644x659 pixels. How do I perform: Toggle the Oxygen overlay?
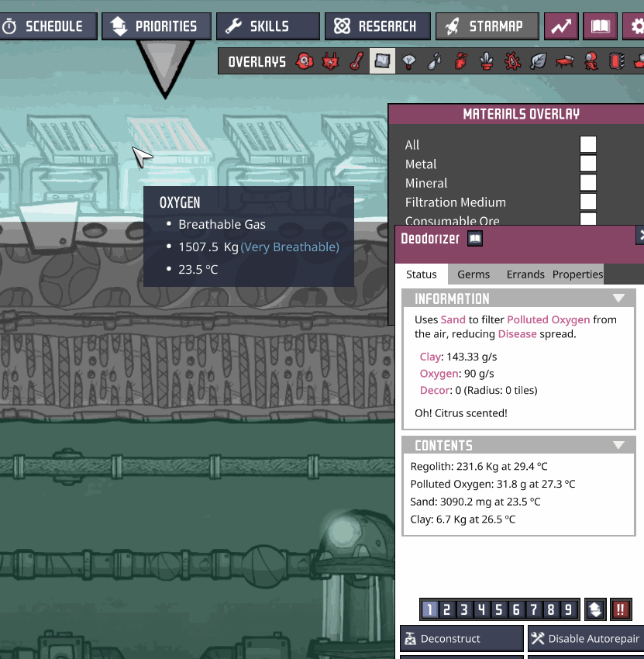305,61
